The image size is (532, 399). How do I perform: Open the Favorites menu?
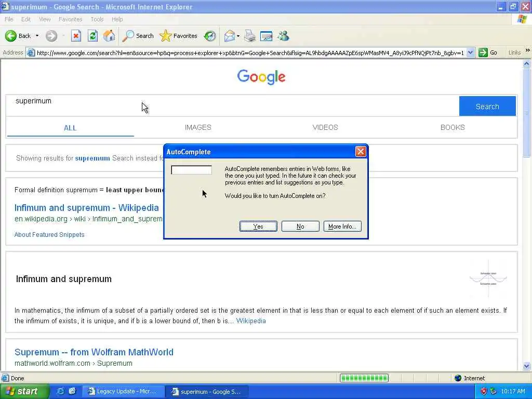pyautogui.click(x=70, y=19)
